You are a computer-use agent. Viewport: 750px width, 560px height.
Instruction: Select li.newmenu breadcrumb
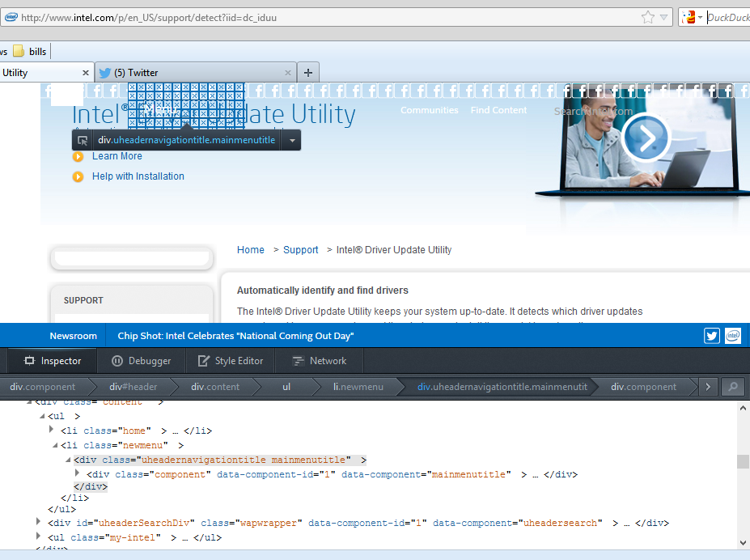pos(358,387)
